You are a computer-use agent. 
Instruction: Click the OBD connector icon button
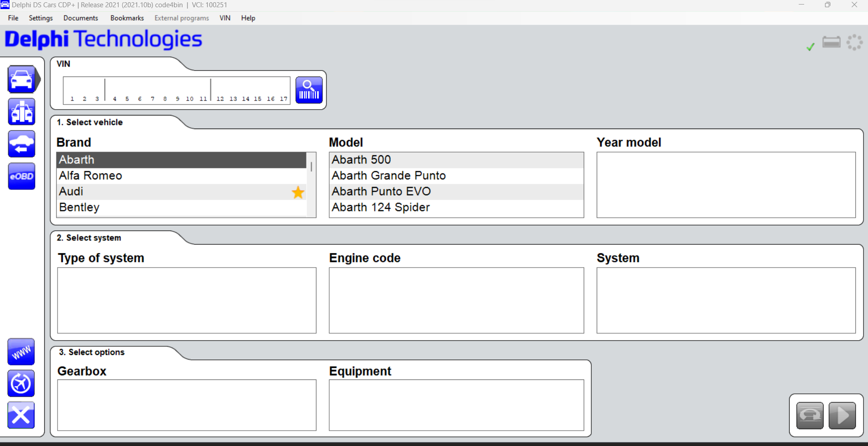click(810, 415)
